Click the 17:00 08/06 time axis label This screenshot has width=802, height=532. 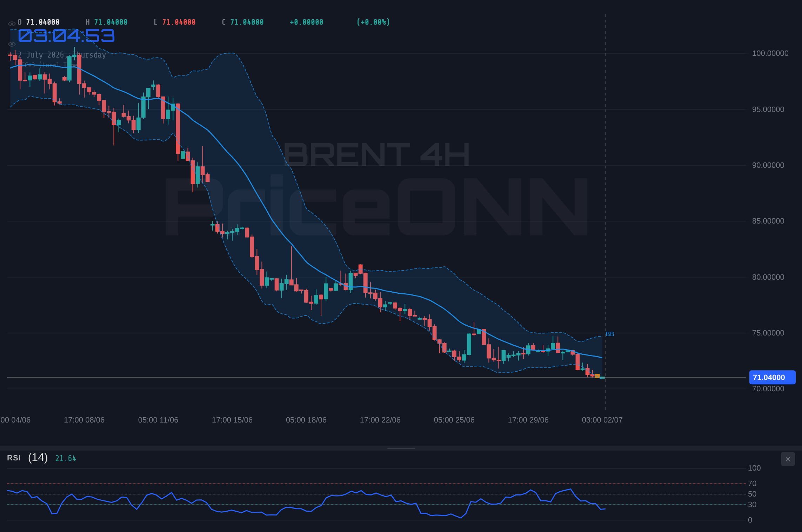(x=84, y=420)
